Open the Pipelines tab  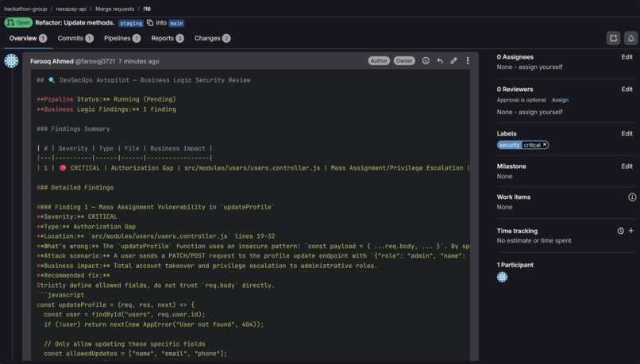point(122,38)
